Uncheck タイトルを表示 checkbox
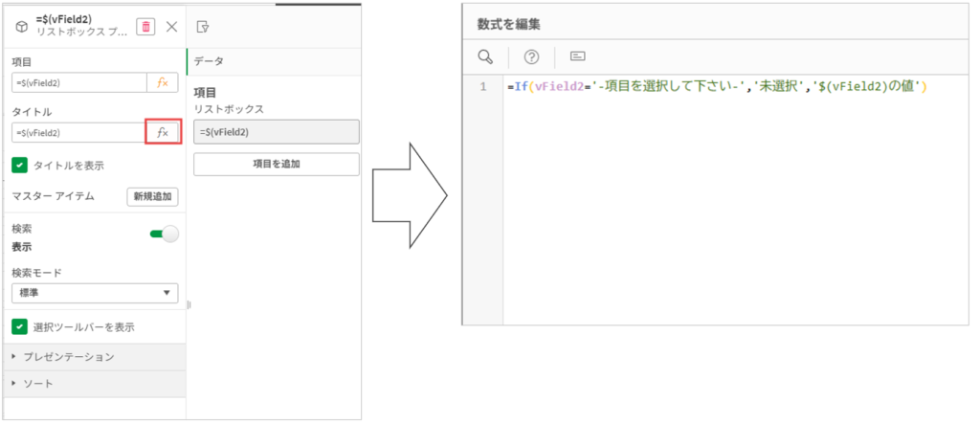The image size is (980, 424). (x=20, y=165)
